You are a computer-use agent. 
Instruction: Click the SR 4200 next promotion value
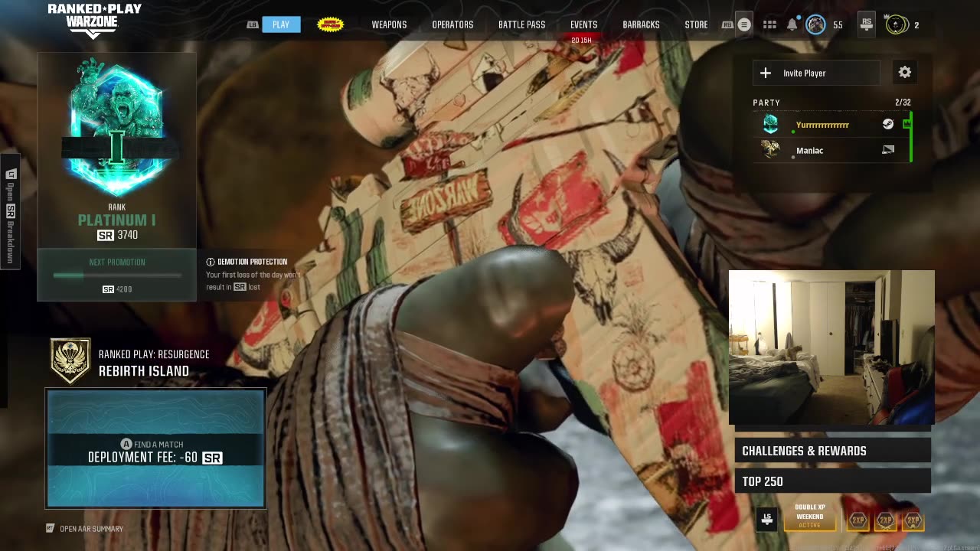pos(117,289)
